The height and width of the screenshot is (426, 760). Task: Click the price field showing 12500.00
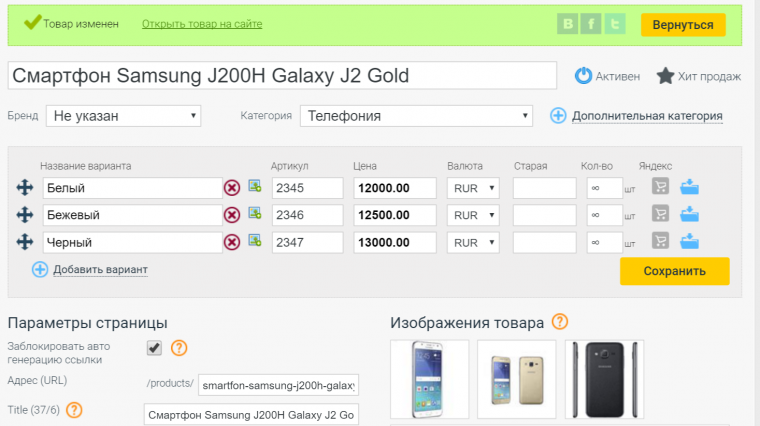click(395, 215)
